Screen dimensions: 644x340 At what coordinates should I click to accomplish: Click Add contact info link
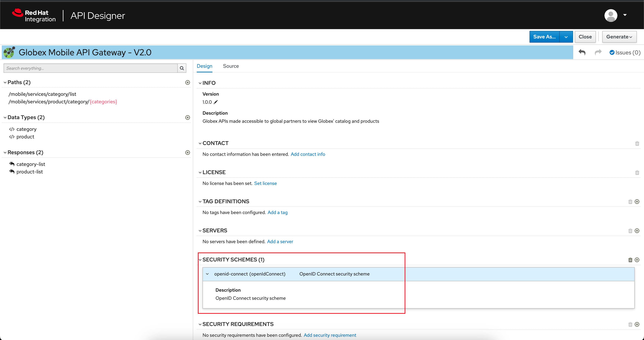coord(308,154)
